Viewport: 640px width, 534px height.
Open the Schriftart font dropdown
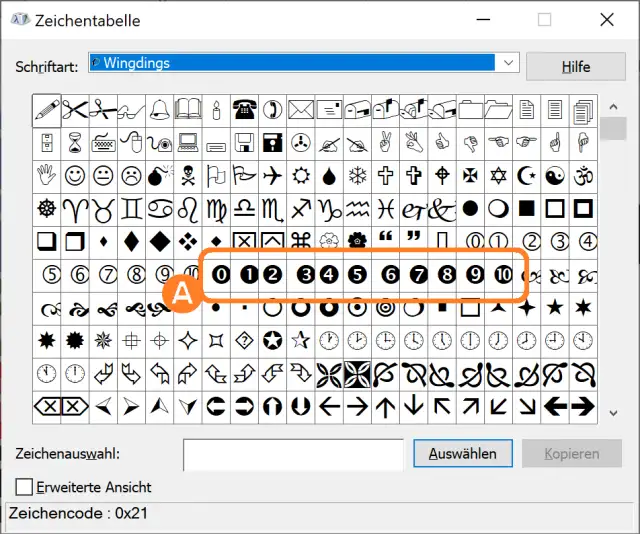508,63
